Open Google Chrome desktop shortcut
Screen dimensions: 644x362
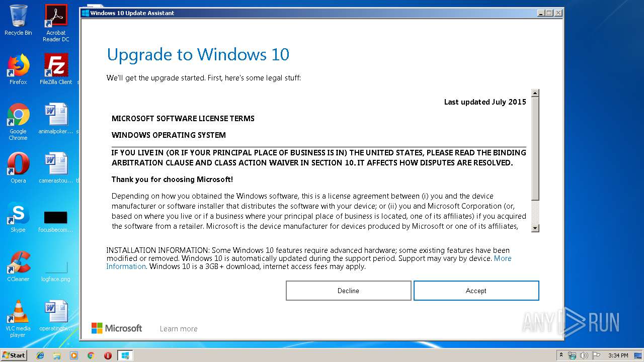[x=18, y=122]
